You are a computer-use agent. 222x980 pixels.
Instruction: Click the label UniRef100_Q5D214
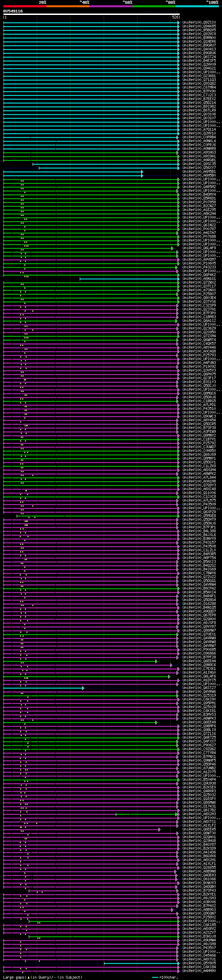199,103
